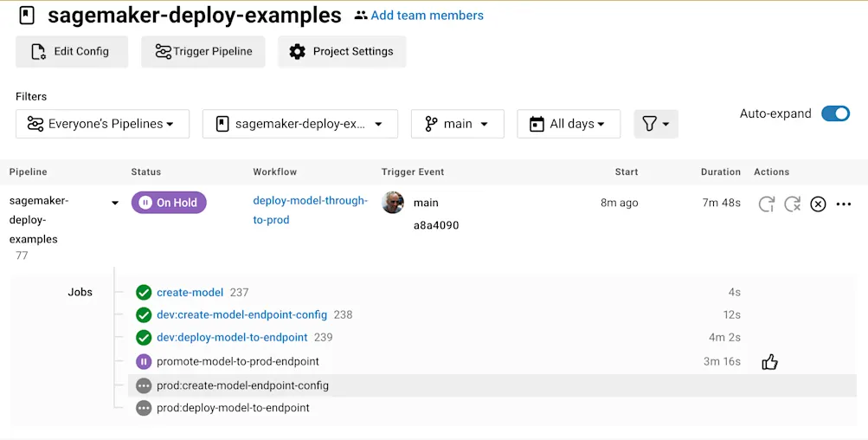Toggle the Auto-expand switch
Image resolution: width=868 pixels, height=440 pixels.
tap(835, 113)
